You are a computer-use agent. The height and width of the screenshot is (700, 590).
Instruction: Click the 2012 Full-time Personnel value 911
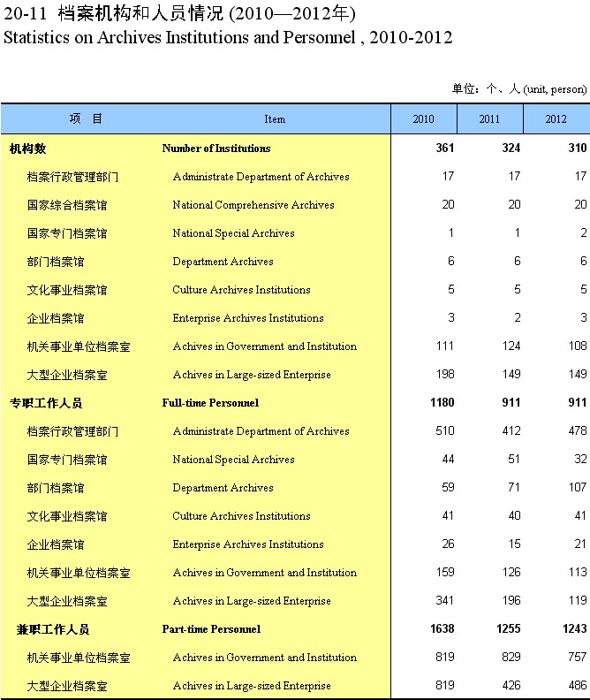click(x=578, y=403)
